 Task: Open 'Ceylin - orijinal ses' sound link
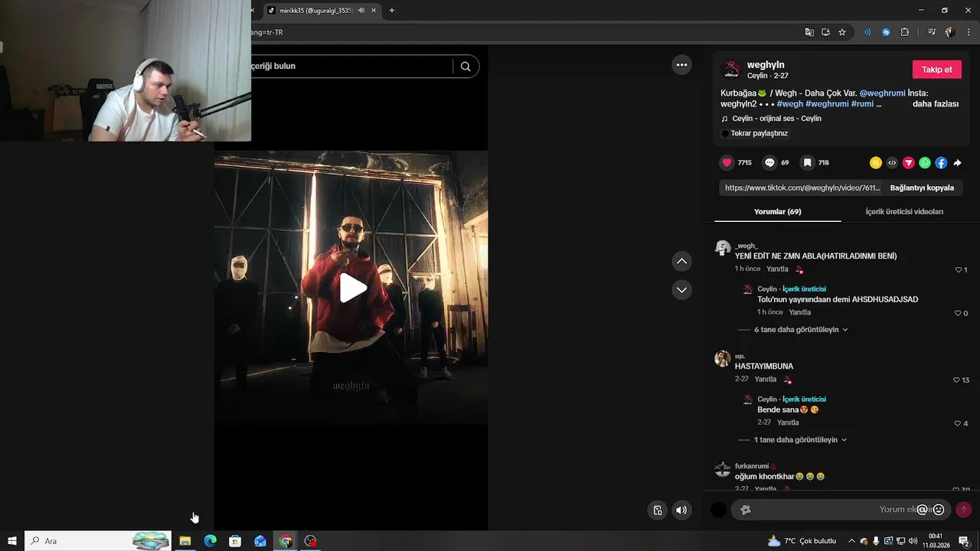776,119
